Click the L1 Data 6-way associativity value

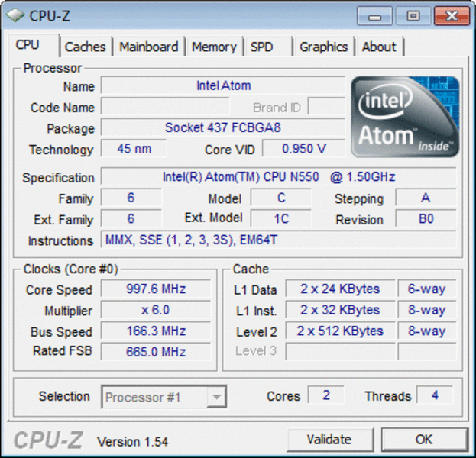click(x=427, y=289)
